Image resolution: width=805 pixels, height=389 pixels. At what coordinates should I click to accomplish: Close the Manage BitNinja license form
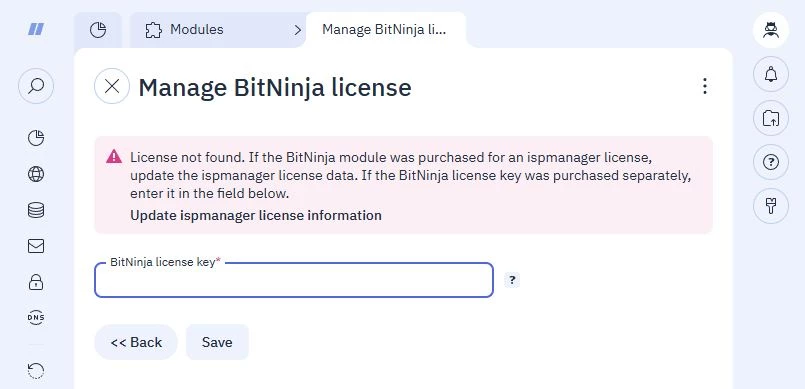(112, 86)
